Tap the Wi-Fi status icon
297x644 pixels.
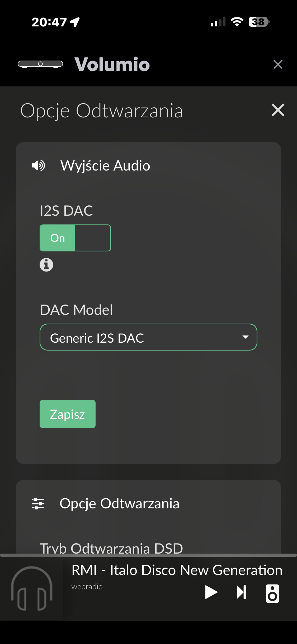click(237, 22)
